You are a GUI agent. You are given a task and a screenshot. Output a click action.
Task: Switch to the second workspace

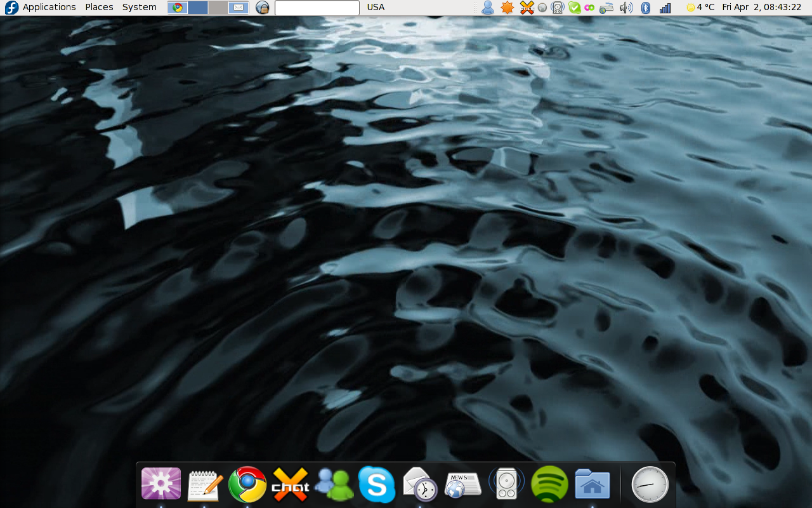tap(198, 8)
